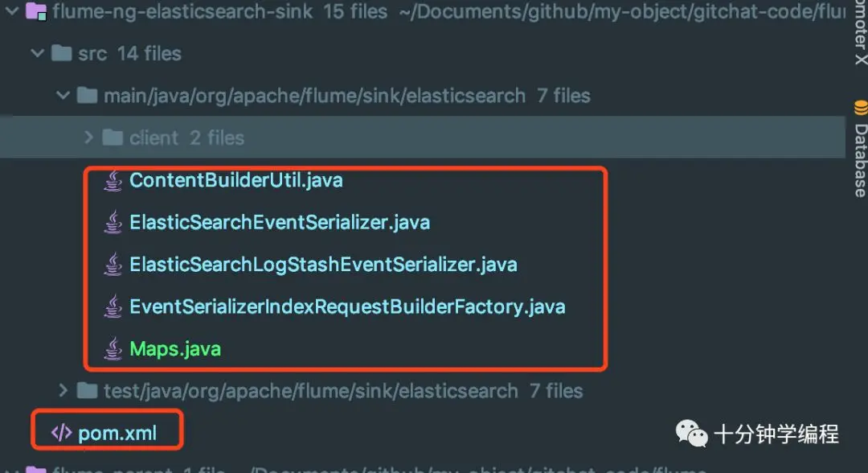868x473 pixels.
Task: Select EventSerializerIndexRequestBuilderFactory.java in the tree
Action: (347, 307)
